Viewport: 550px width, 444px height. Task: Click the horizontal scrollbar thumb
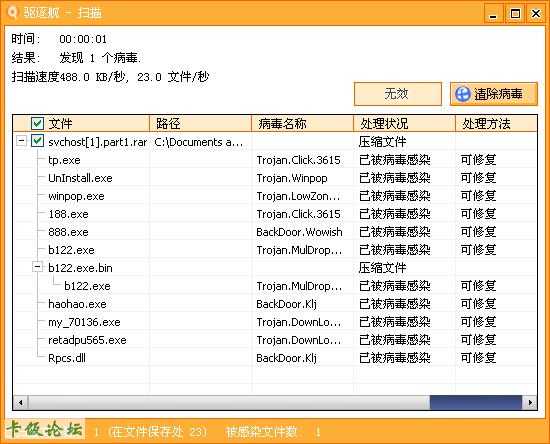click(x=476, y=403)
